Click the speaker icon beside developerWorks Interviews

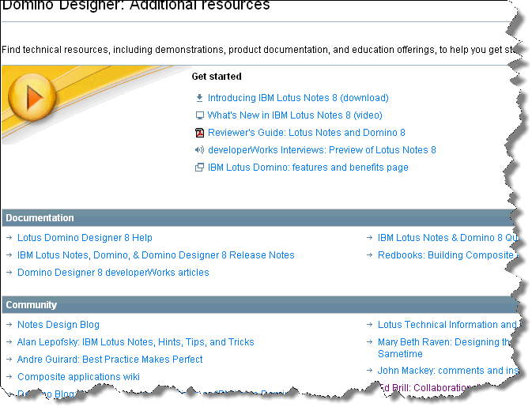pyautogui.click(x=199, y=150)
